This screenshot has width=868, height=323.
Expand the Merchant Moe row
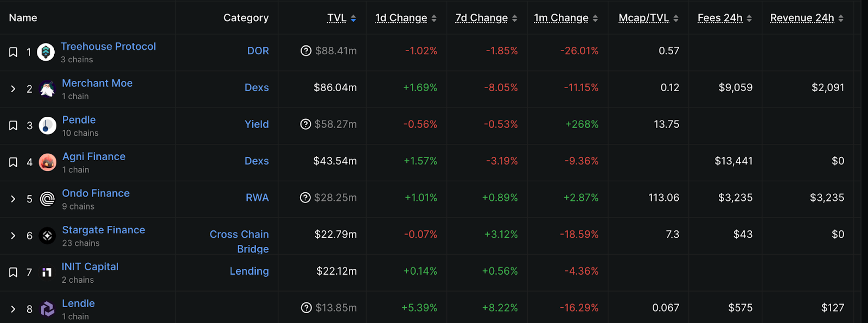tap(13, 88)
